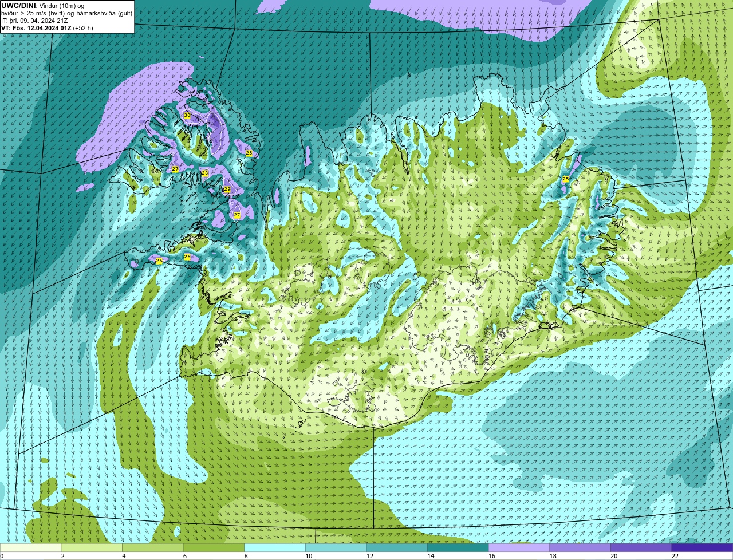Click the legend scale value 18
The width and height of the screenshot is (733, 560).
553,556
